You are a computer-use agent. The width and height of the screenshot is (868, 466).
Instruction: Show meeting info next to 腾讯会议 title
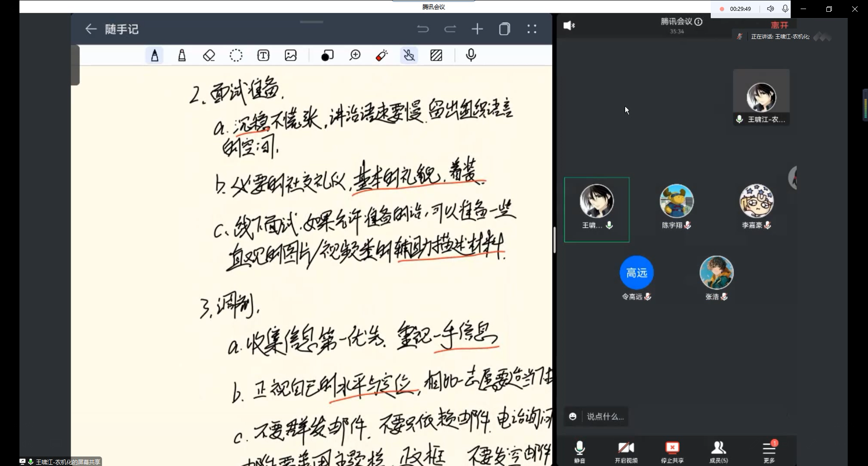(698, 22)
